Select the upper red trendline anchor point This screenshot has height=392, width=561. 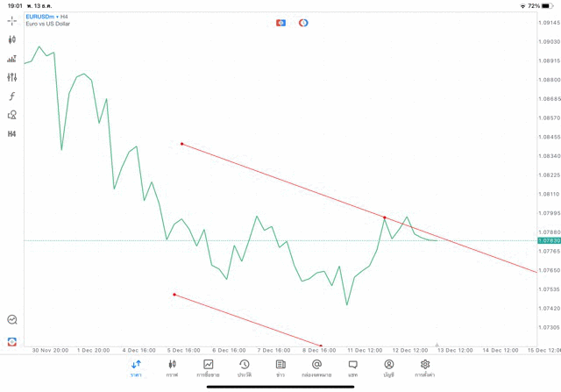pyautogui.click(x=181, y=143)
